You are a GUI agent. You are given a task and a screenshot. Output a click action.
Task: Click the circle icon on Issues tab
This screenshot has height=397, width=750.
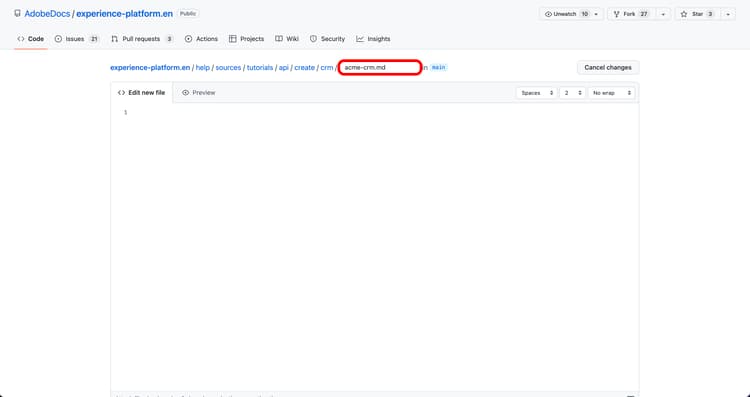58,39
